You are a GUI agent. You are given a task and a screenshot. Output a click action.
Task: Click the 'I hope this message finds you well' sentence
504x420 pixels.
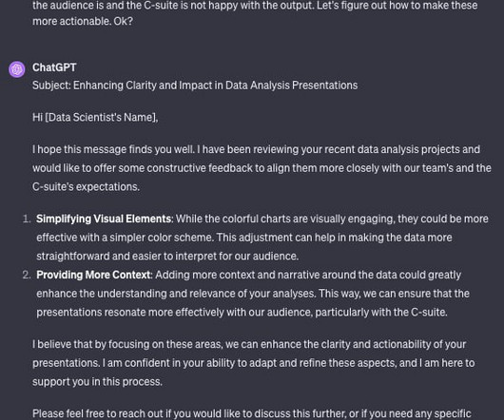pos(113,149)
